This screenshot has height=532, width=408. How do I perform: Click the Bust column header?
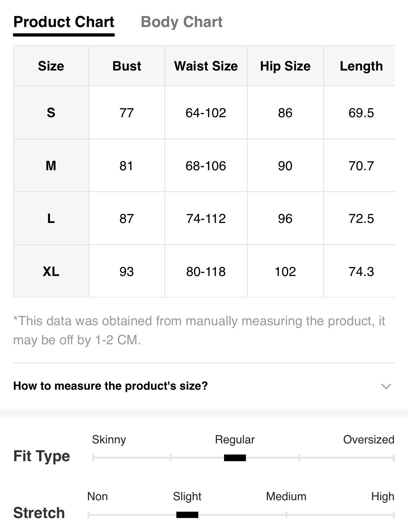pos(127,66)
